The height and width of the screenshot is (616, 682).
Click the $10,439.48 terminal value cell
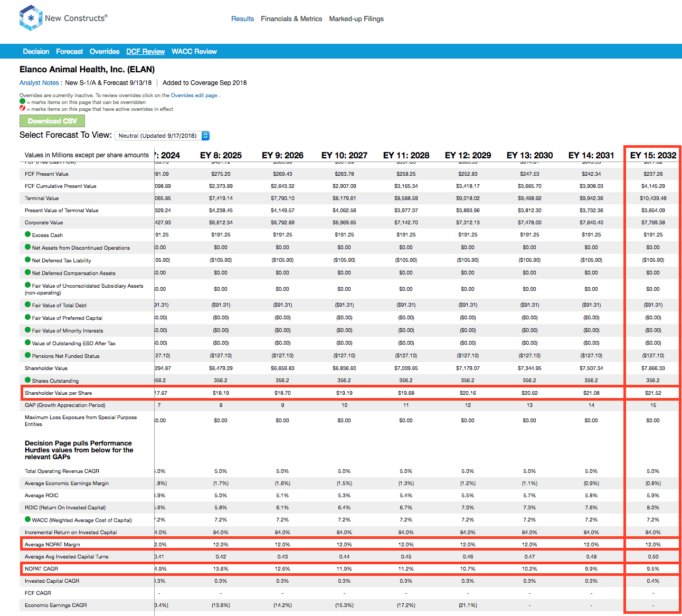pos(653,198)
